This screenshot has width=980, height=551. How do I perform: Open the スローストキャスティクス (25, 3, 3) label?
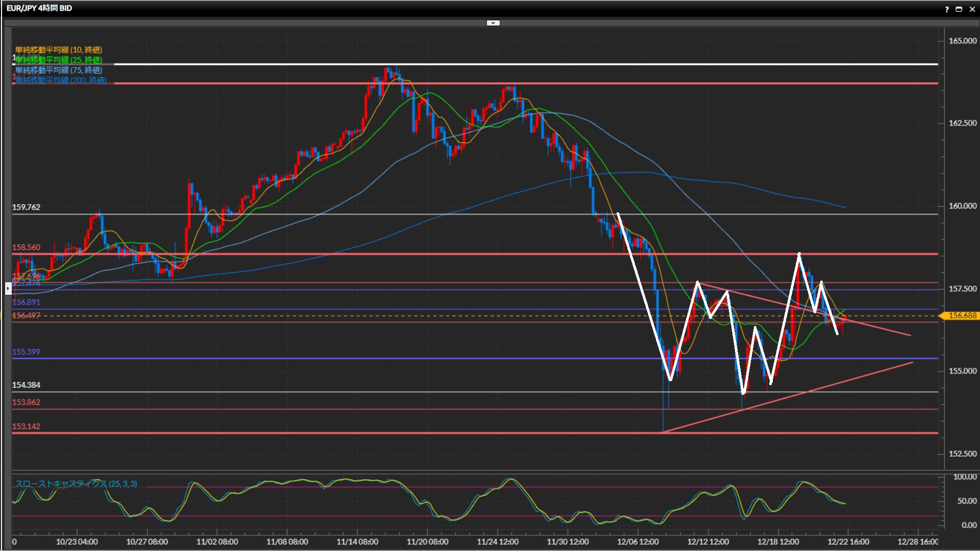(76, 484)
